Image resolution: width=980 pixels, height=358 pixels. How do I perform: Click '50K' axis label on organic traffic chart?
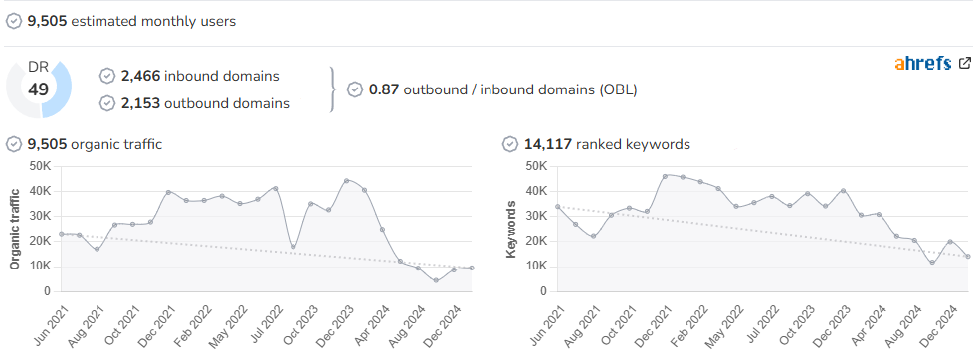coord(39,165)
